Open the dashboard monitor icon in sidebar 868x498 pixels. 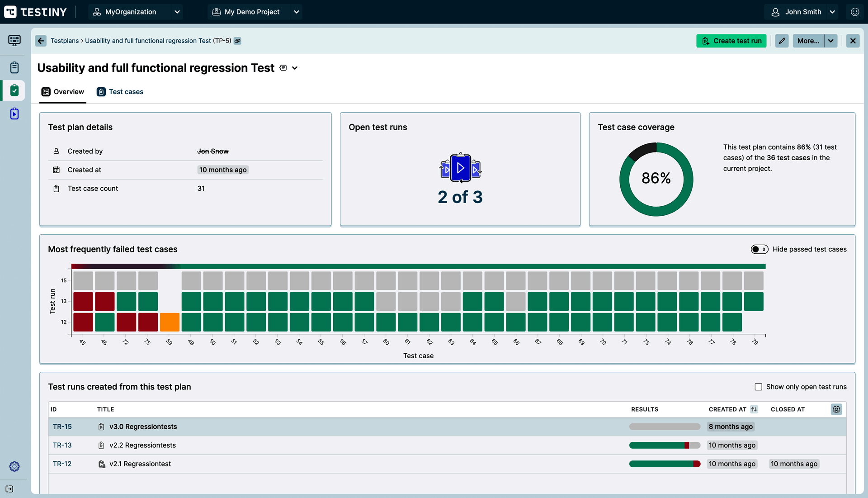coord(14,41)
